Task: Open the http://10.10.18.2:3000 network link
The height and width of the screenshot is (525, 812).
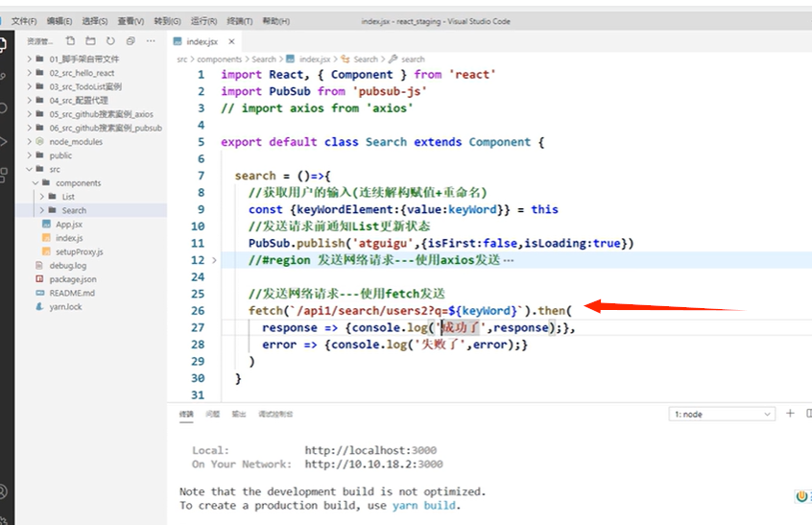Action: tap(373, 465)
